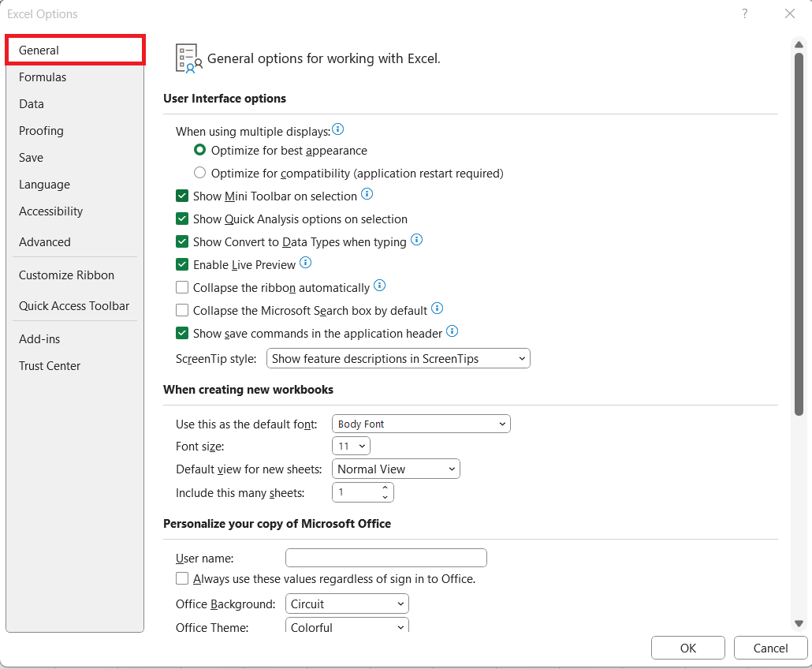Enable Collapse the ribbon automatically
The width and height of the screenshot is (812, 669).
point(182,287)
